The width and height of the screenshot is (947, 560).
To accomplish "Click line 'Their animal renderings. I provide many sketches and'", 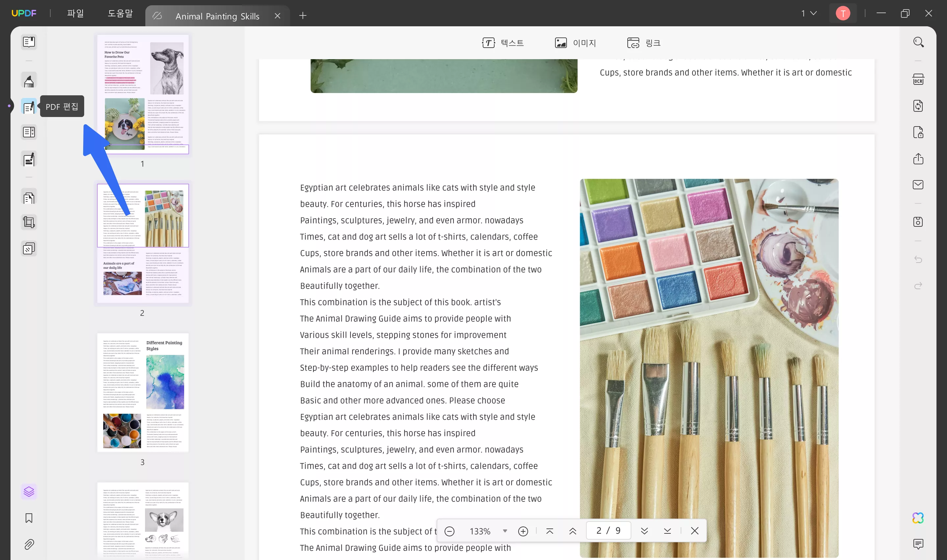I will (x=404, y=351).
